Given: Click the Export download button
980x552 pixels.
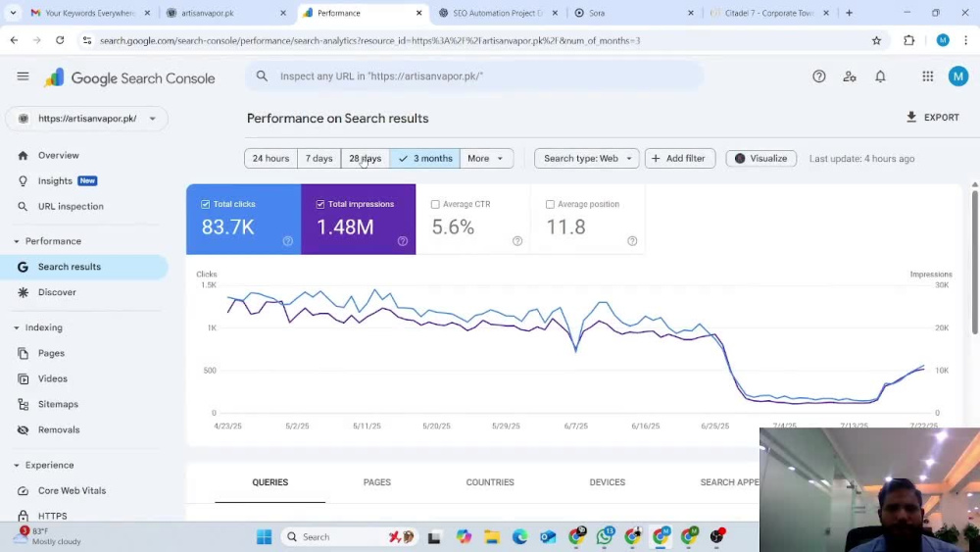Looking at the screenshot, I should 933,117.
